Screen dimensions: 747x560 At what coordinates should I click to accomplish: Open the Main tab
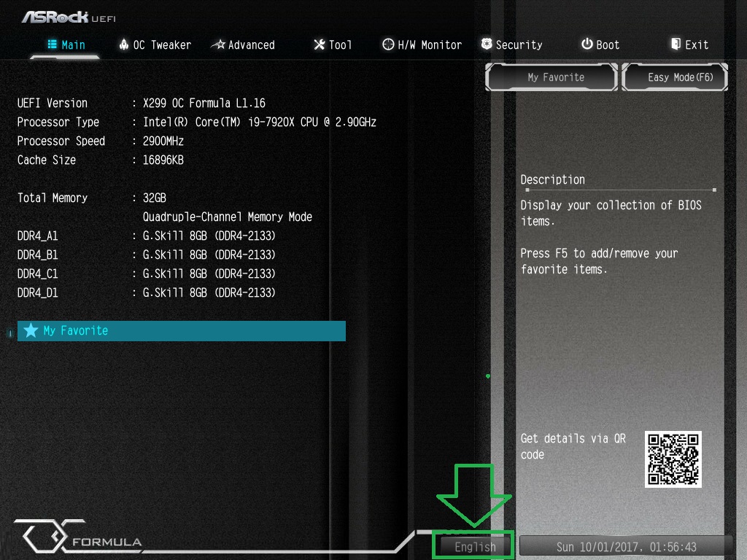click(66, 44)
